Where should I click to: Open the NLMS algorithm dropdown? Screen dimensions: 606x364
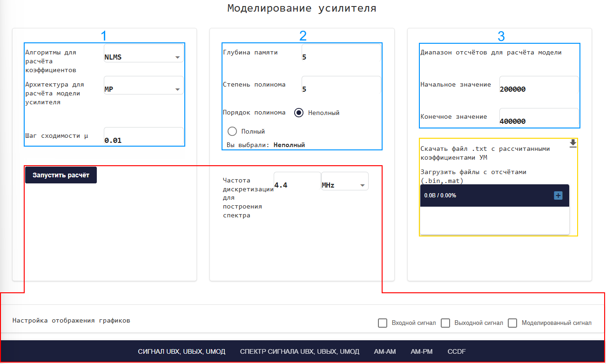pos(143,53)
